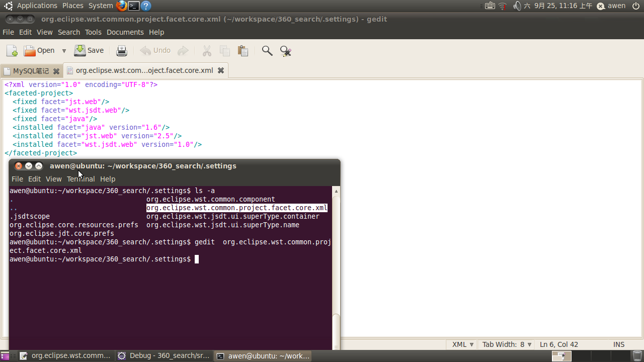644x362 pixels.
Task: Open the Find and Replace tool icon
Action: [x=285, y=51]
